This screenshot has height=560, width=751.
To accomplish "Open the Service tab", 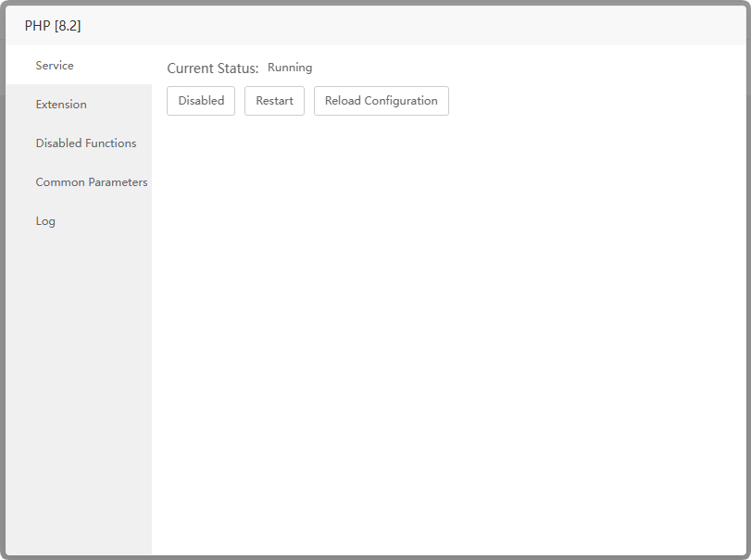I will pos(79,65).
